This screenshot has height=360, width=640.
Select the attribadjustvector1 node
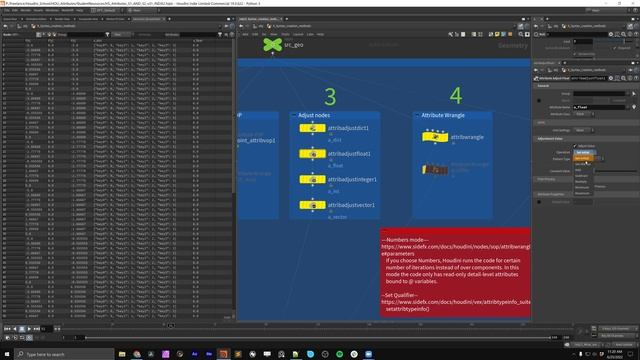(x=312, y=205)
